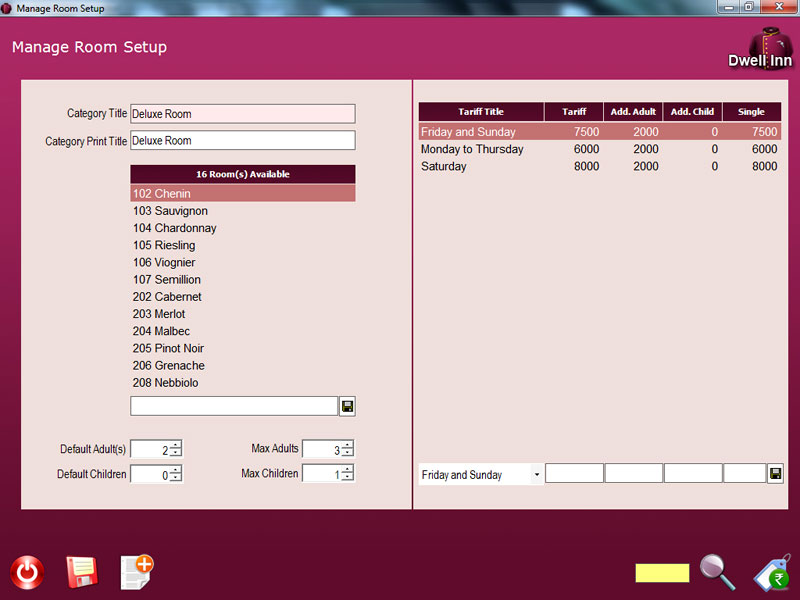
Task: Click the Add. Adult column header
Action: (x=633, y=112)
